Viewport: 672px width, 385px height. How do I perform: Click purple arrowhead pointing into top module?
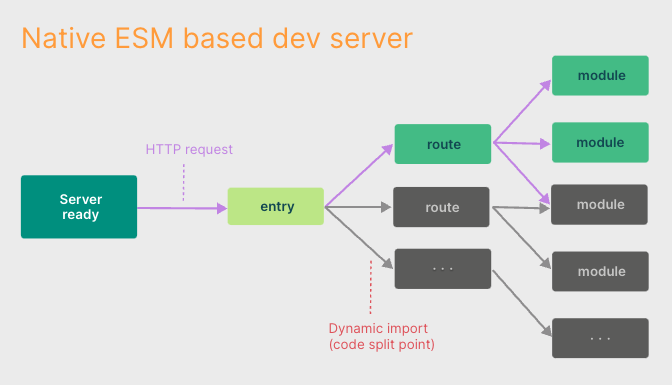[x=546, y=85]
